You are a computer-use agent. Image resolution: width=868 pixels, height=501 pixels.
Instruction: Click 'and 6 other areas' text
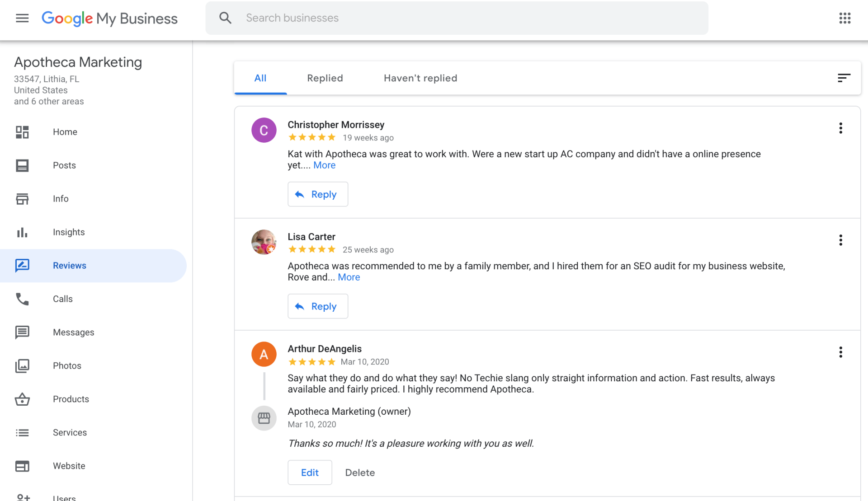(49, 102)
